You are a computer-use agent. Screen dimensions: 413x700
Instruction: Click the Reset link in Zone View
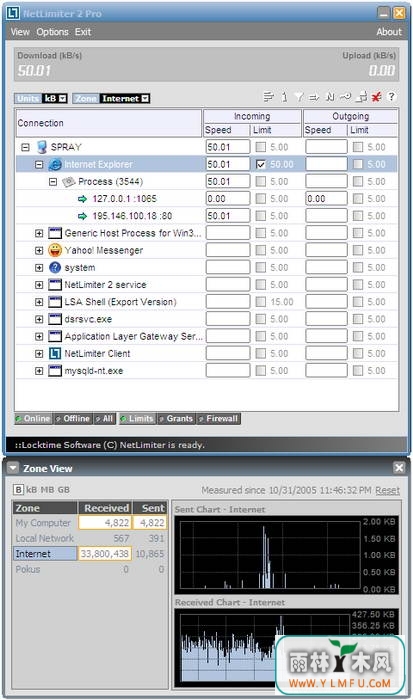(x=388, y=490)
